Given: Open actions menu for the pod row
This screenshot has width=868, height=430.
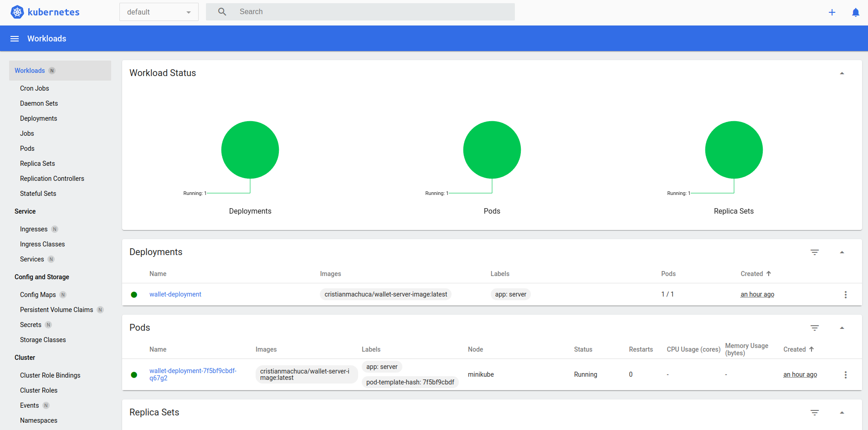Looking at the screenshot, I should point(846,375).
